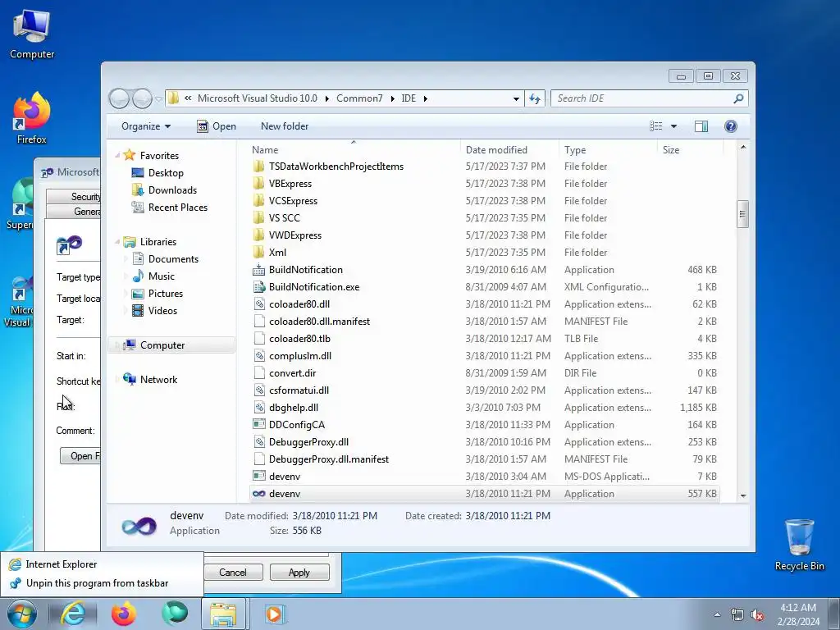This screenshot has width=840, height=630.
Task: Click the muted volume tray icon
Action: point(757,615)
